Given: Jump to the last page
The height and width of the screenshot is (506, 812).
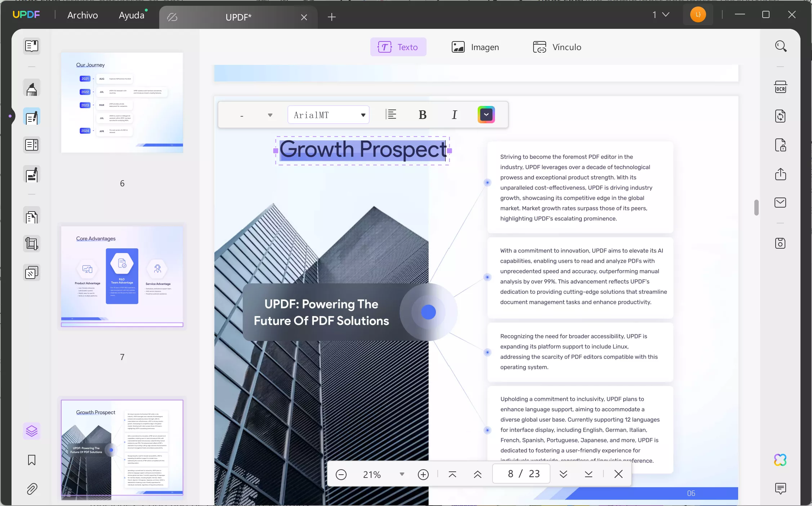Looking at the screenshot, I should [x=589, y=474].
